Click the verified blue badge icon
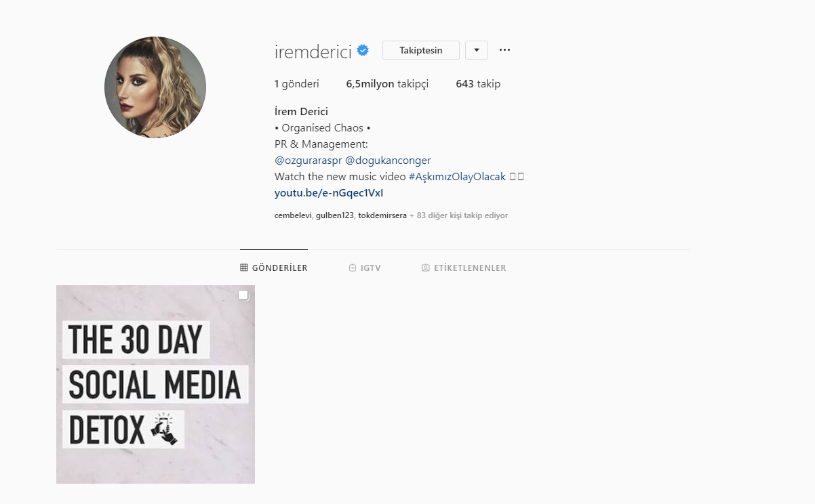The width and height of the screenshot is (815, 504). click(363, 50)
